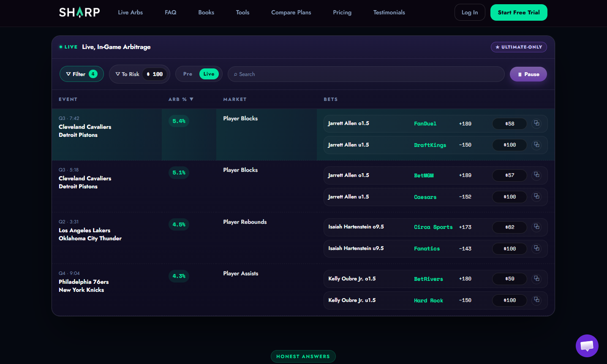The image size is (607, 364).
Task: Open the FAQ page
Action: click(x=170, y=12)
